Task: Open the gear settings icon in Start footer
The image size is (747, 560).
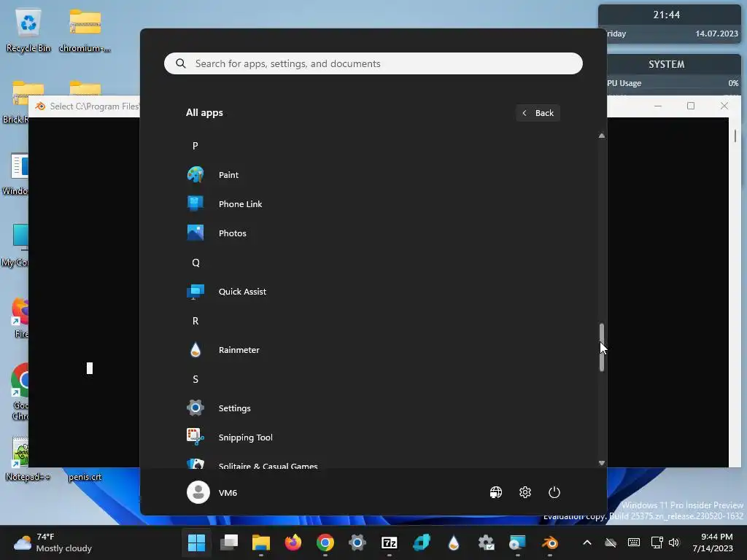Action: (x=525, y=492)
